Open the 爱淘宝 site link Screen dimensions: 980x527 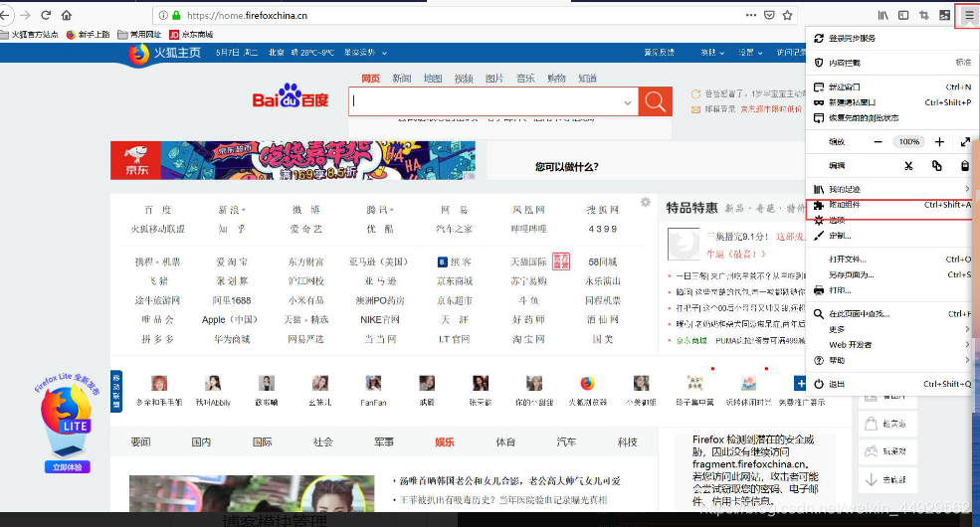(x=232, y=262)
